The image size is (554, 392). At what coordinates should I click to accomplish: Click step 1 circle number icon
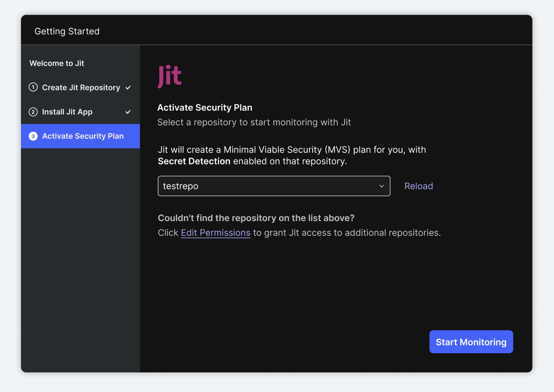pos(33,88)
